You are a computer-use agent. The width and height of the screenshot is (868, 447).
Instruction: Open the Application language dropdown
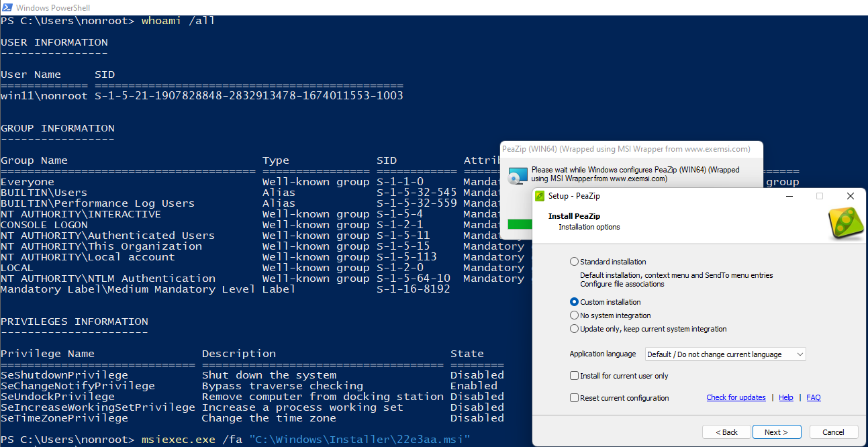725,354
